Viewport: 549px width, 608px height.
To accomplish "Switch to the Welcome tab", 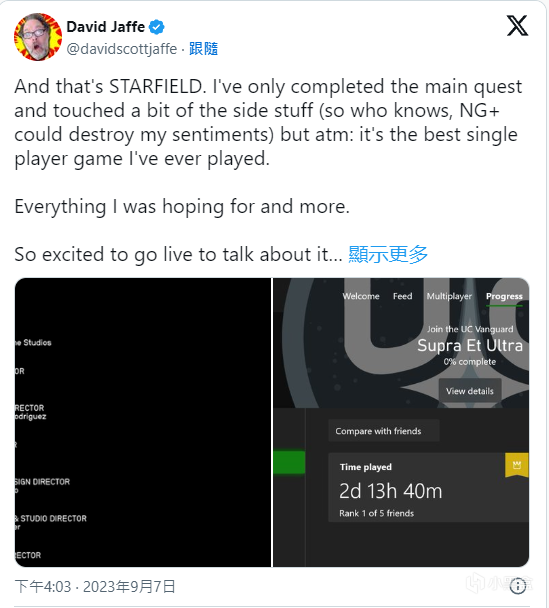I will (x=361, y=296).
